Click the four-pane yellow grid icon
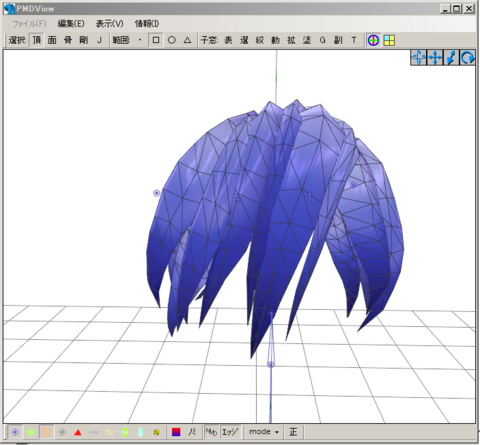The height and width of the screenshot is (445, 480). [389, 40]
